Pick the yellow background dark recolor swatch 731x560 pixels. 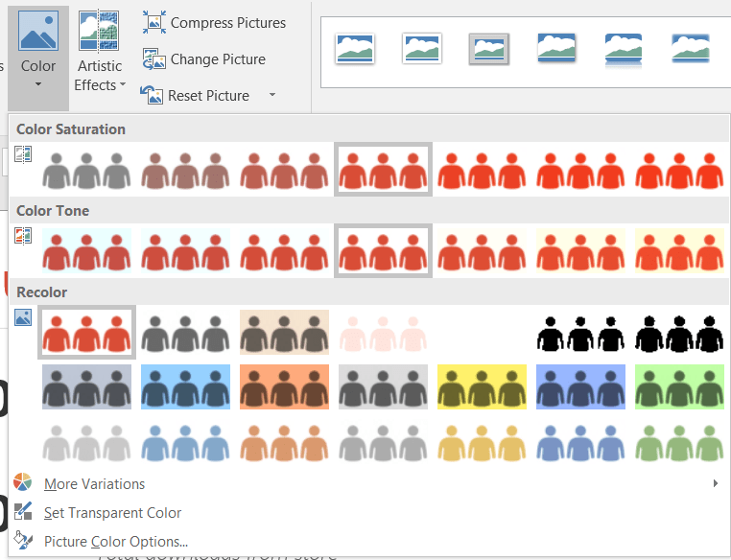(x=482, y=387)
